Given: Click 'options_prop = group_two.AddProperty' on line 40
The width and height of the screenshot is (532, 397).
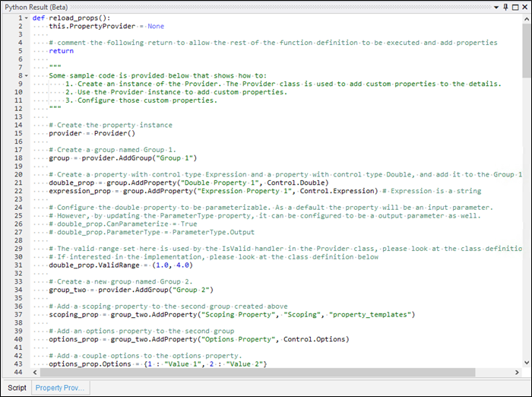Looking at the screenshot, I should click(199, 339).
